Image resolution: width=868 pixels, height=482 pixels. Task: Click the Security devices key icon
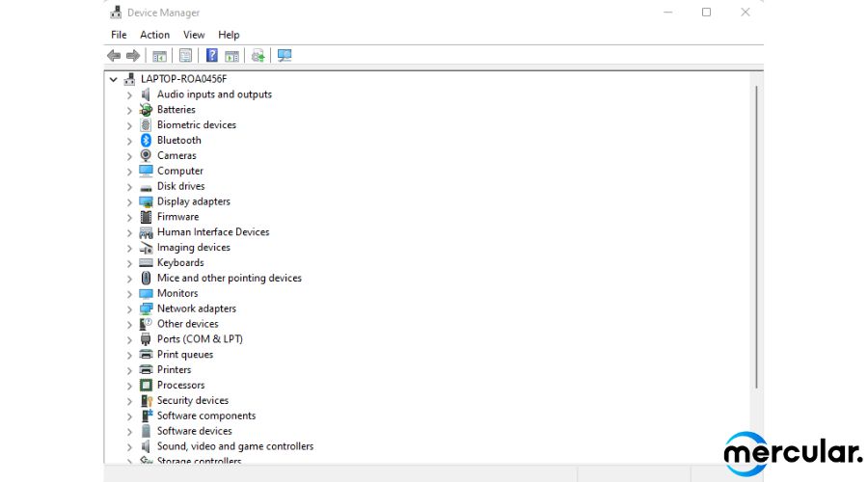click(x=147, y=401)
